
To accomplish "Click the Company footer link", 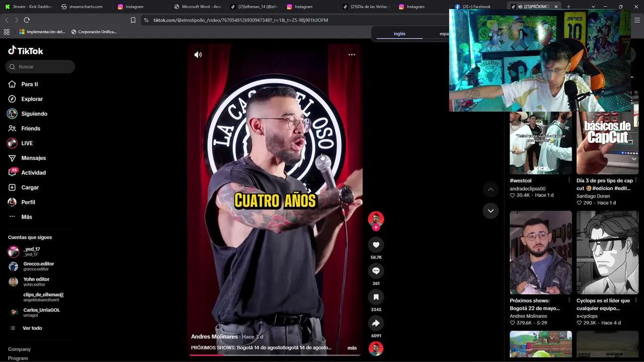I will (19, 349).
